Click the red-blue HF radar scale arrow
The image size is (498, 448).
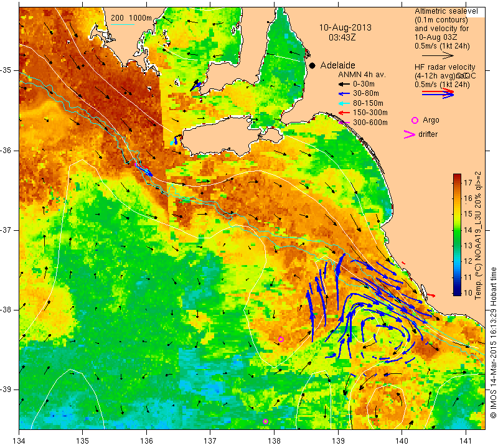click(x=438, y=93)
